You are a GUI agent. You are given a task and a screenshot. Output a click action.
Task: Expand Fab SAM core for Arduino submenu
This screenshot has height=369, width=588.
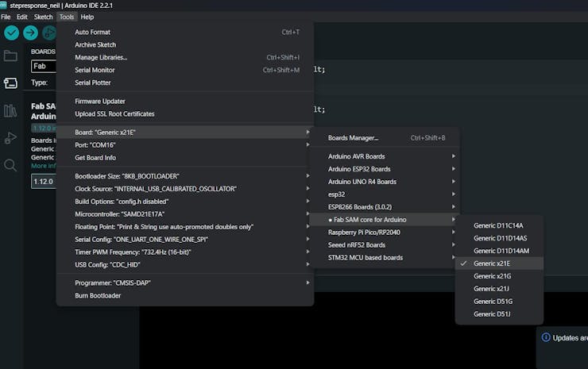(385, 220)
